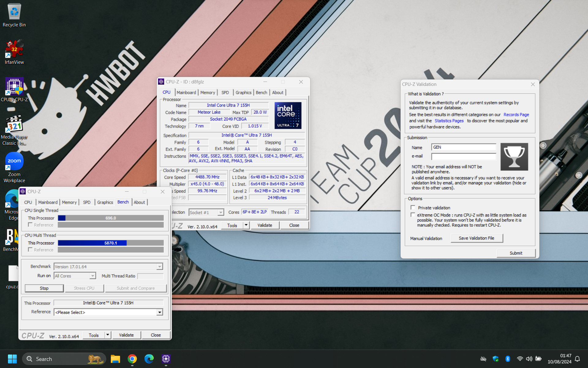The width and height of the screenshot is (588, 368).
Task: Open the clock and date in taskbar
Action: [x=559, y=359]
